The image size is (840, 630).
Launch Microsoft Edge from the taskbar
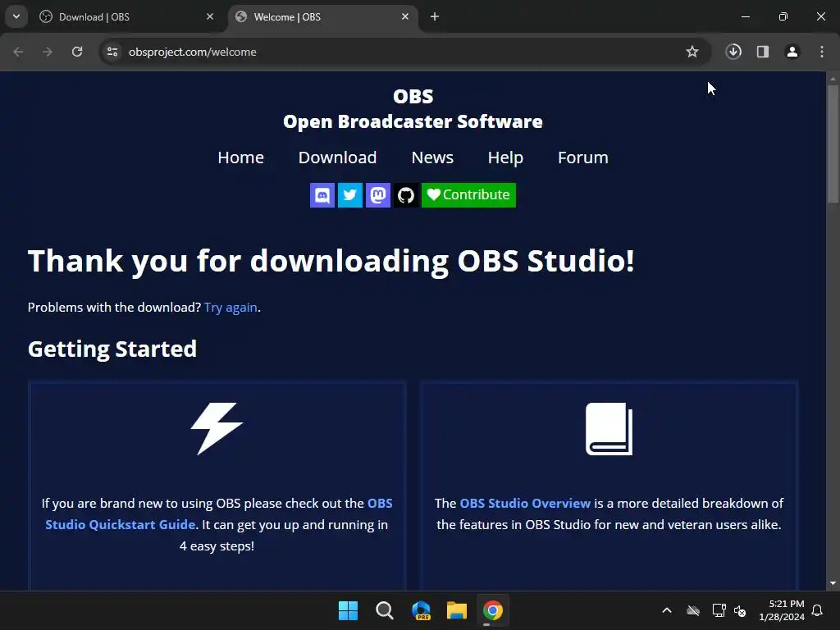point(421,610)
